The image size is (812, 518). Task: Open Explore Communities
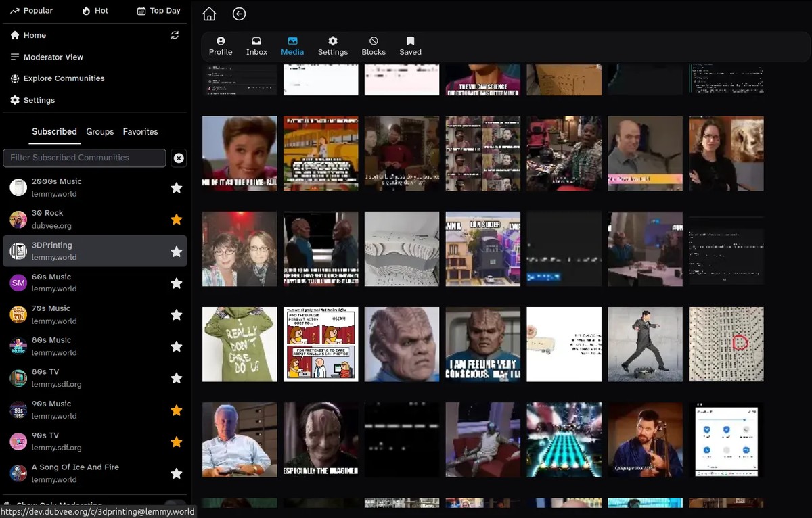coord(64,78)
